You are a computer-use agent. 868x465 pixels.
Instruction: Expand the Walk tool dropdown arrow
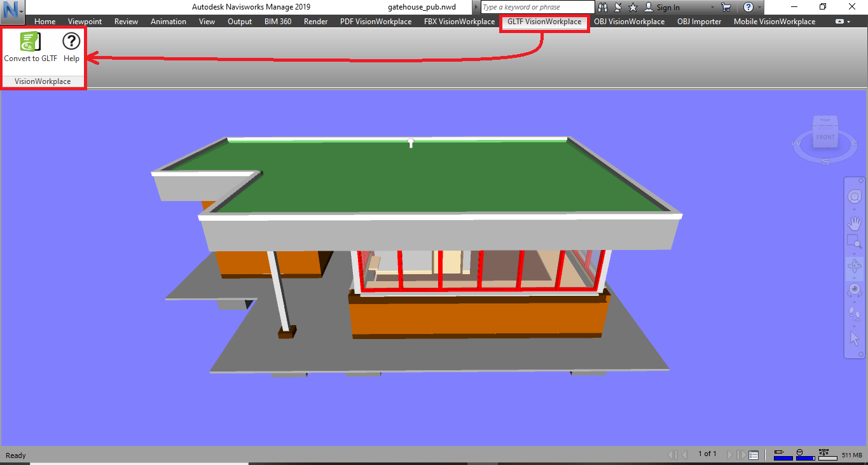click(855, 325)
